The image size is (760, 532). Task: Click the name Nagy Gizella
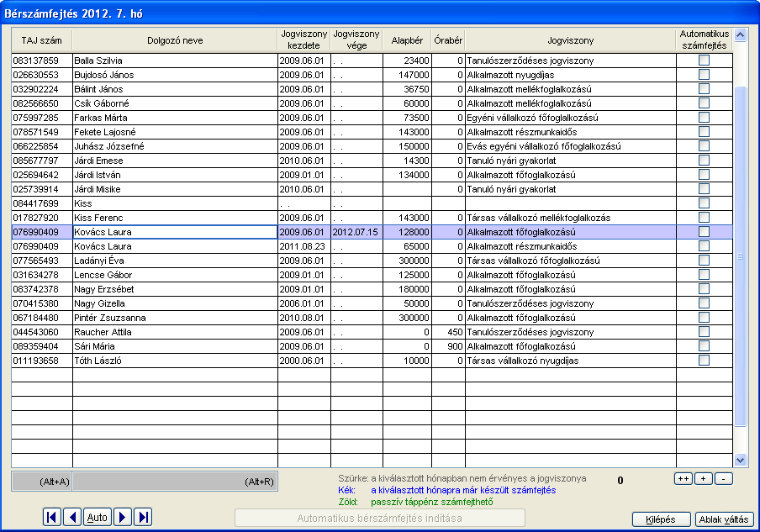[x=175, y=303]
